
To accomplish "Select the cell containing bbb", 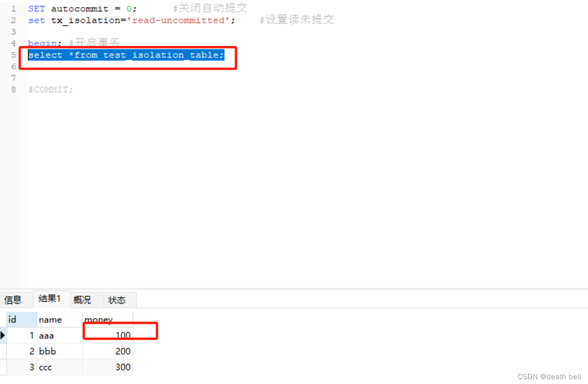I will point(60,351).
